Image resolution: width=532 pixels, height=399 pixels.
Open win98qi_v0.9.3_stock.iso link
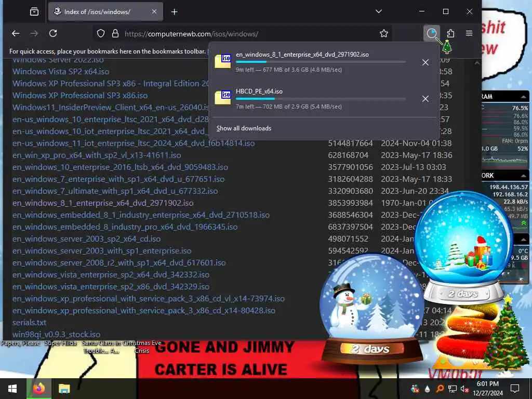pyautogui.click(x=56, y=334)
